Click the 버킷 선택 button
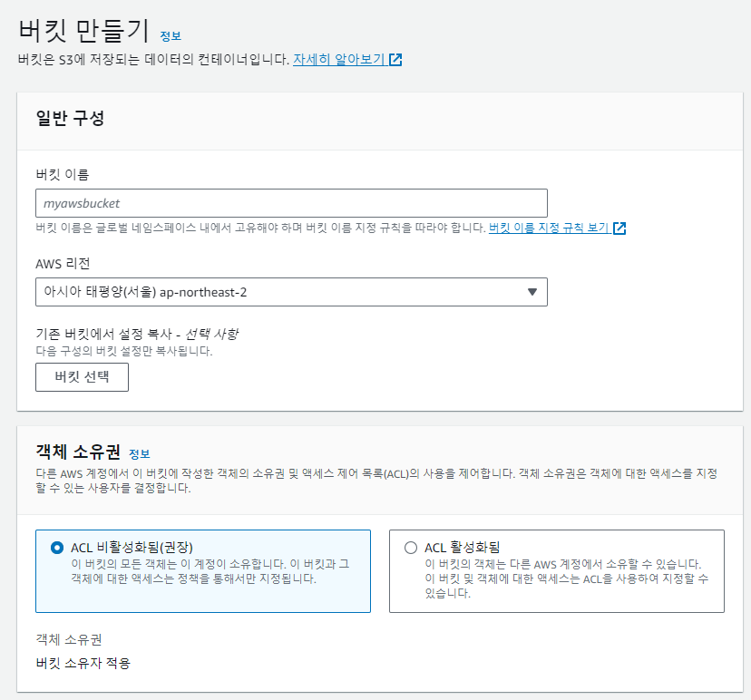This screenshot has width=751, height=700. tap(82, 377)
